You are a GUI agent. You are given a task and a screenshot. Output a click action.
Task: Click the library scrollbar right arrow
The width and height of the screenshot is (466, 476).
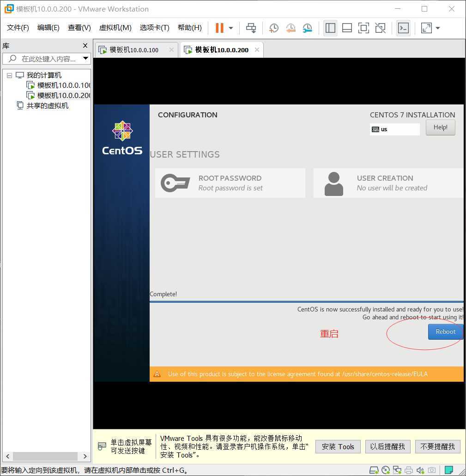coord(85,456)
